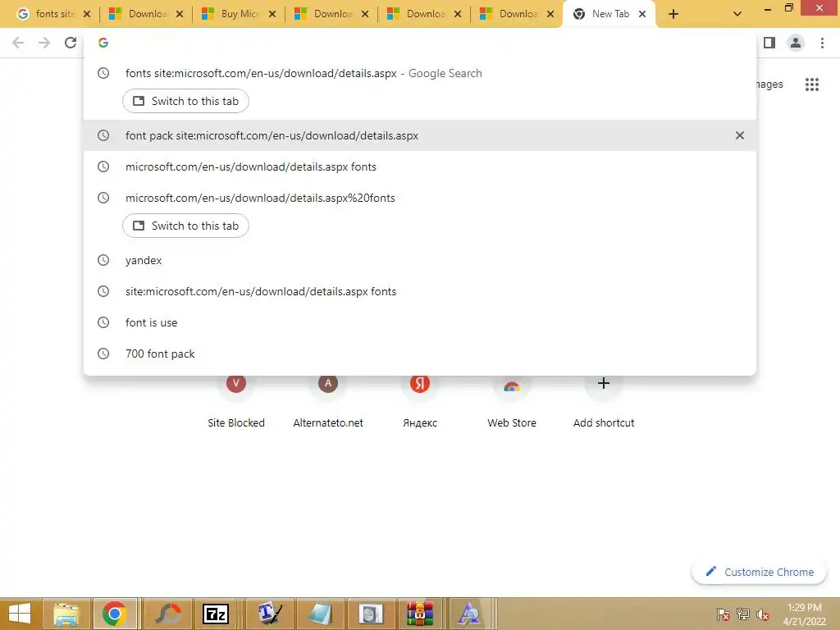Click 'Switch to this tab' under fonts Google Search
Viewport: 840px width, 630px height.
pos(185,101)
